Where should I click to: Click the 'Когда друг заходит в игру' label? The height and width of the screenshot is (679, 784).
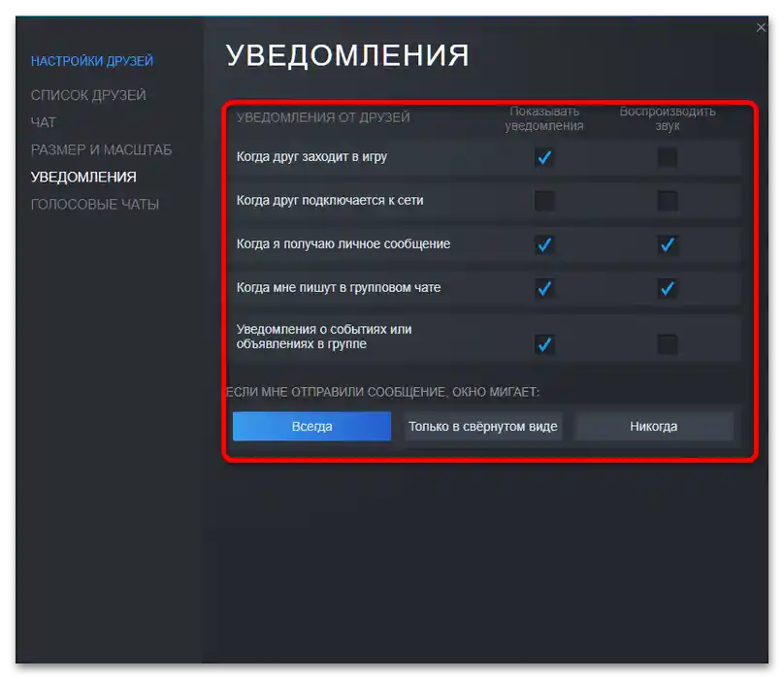pos(311,156)
